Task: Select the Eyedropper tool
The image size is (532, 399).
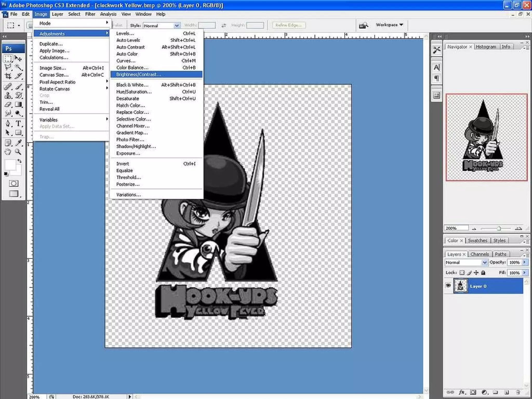Action: pyautogui.click(x=18, y=142)
